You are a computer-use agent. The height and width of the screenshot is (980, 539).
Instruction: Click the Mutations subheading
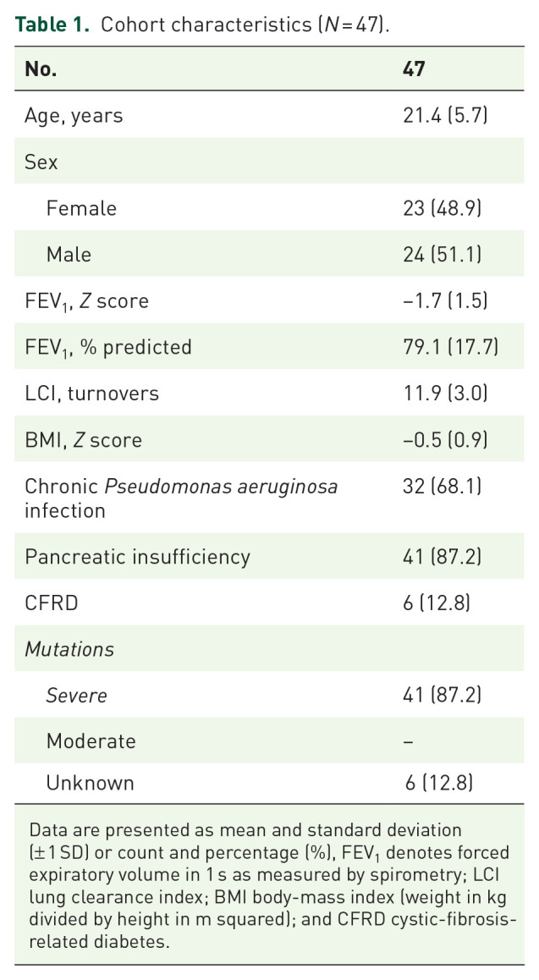click(69, 649)
